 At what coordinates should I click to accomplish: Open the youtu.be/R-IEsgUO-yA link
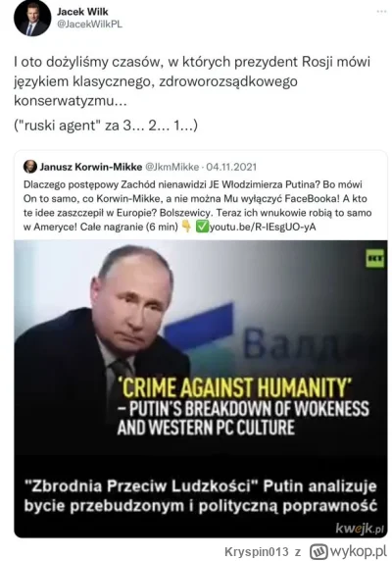263,227
